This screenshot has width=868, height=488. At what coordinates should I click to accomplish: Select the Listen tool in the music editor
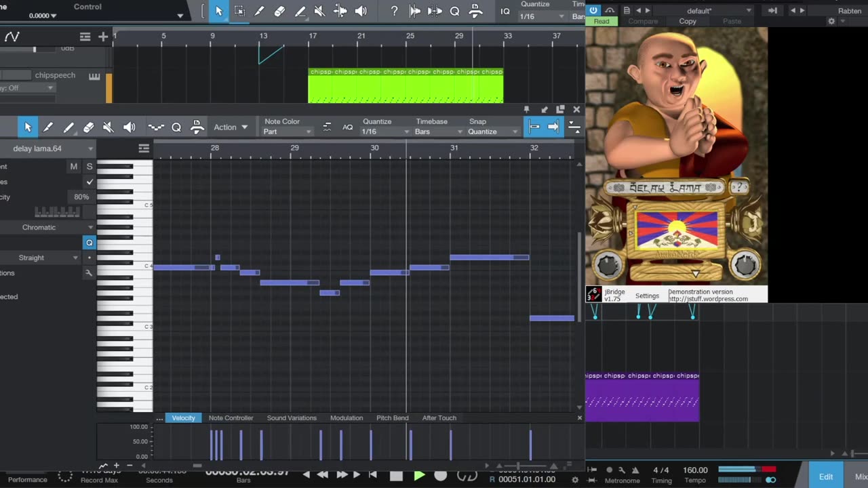pyautogui.click(x=130, y=127)
